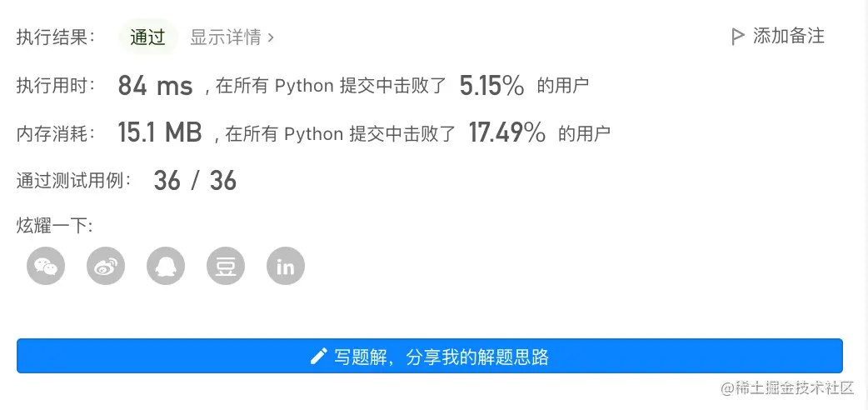Click the 执行结果 label
This screenshot has width=868, height=410.
(56, 37)
